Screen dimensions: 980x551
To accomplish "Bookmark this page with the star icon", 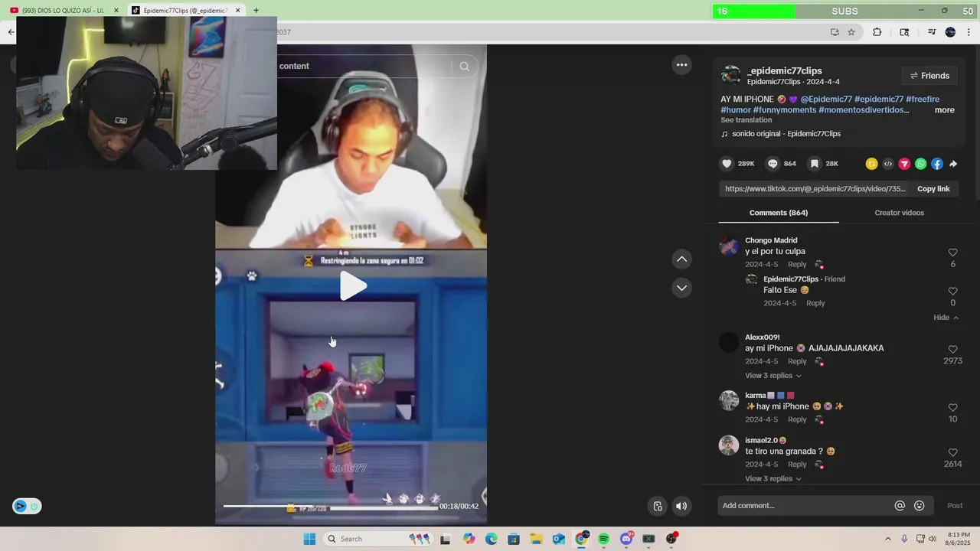I will click(851, 32).
